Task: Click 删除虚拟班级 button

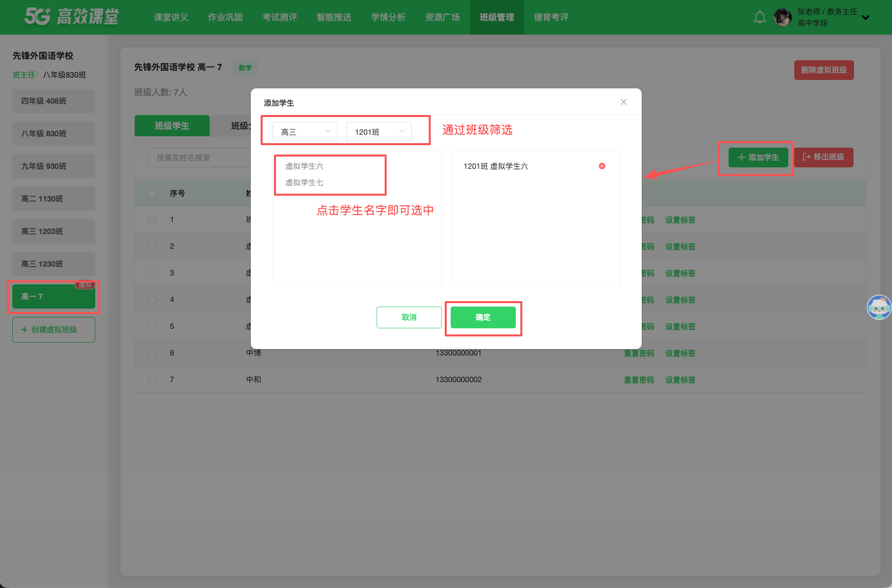Action: click(824, 70)
